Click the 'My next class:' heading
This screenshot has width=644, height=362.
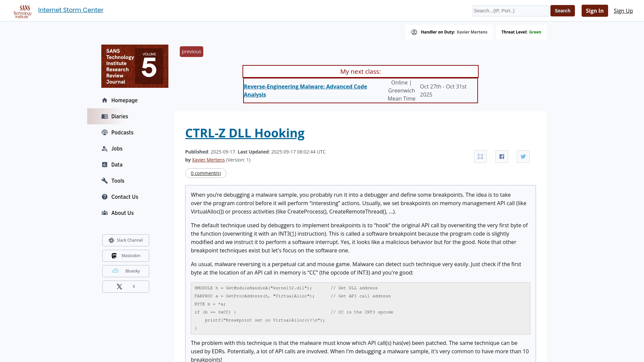[x=361, y=71]
